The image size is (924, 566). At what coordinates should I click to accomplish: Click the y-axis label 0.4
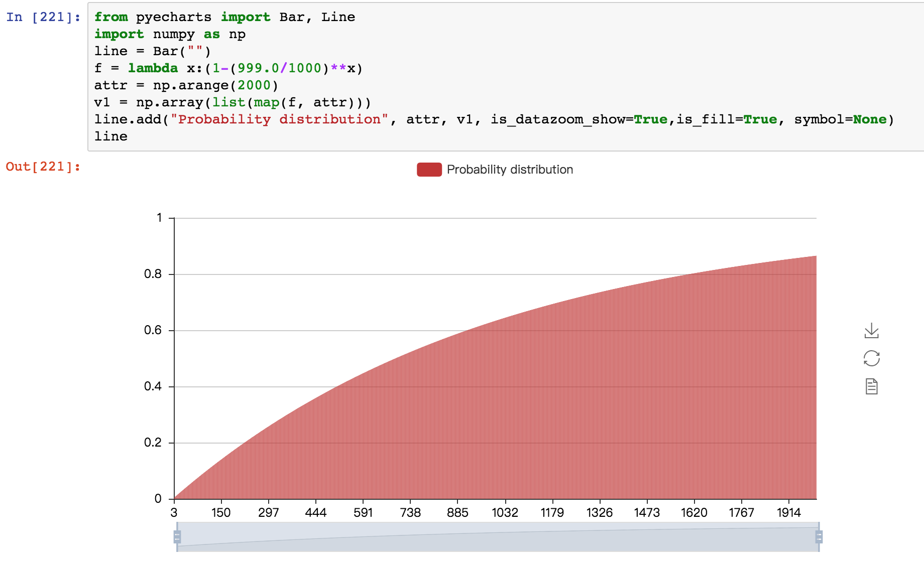pyautogui.click(x=153, y=386)
